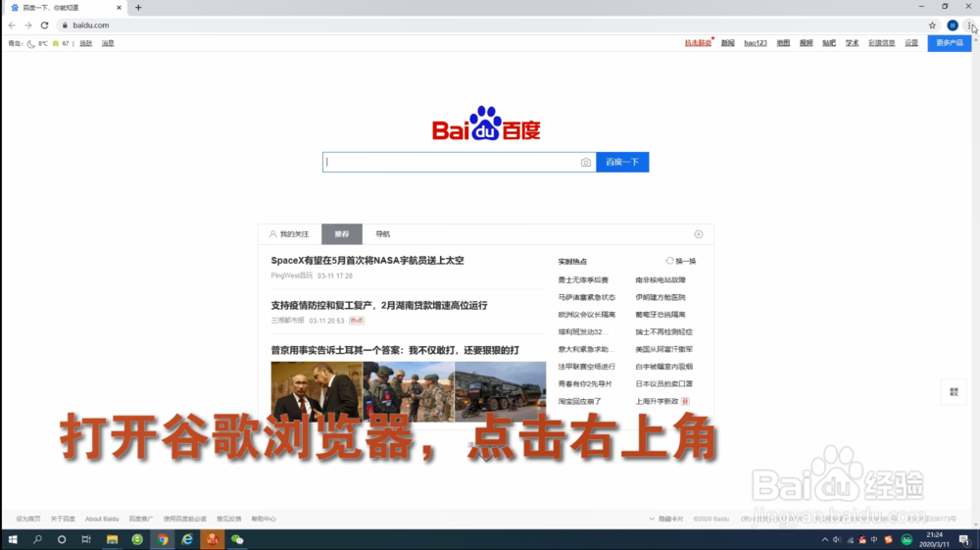Open hot topic 葡萄牙总统隔离
980x550 pixels.
pyautogui.click(x=661, y=315)
